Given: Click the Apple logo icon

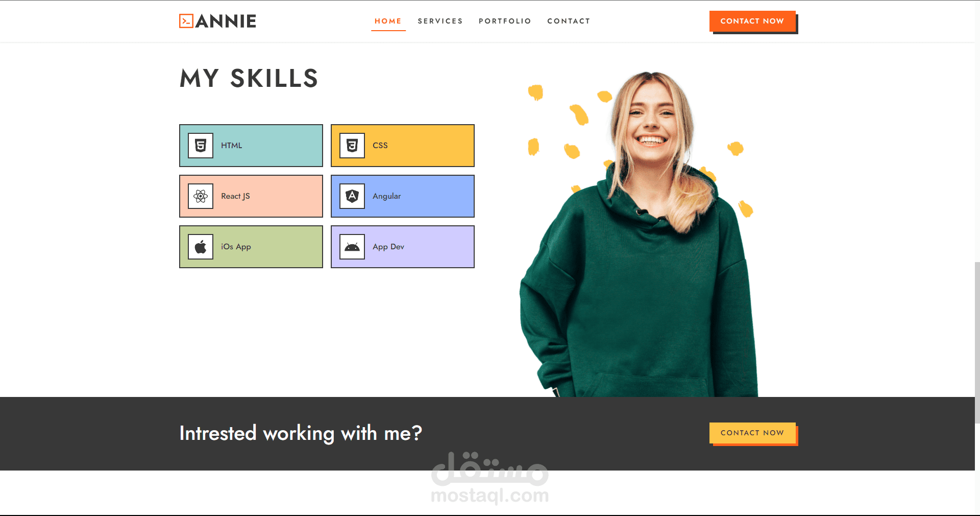Looking at the screenshot, I should (x=201, y=247).
